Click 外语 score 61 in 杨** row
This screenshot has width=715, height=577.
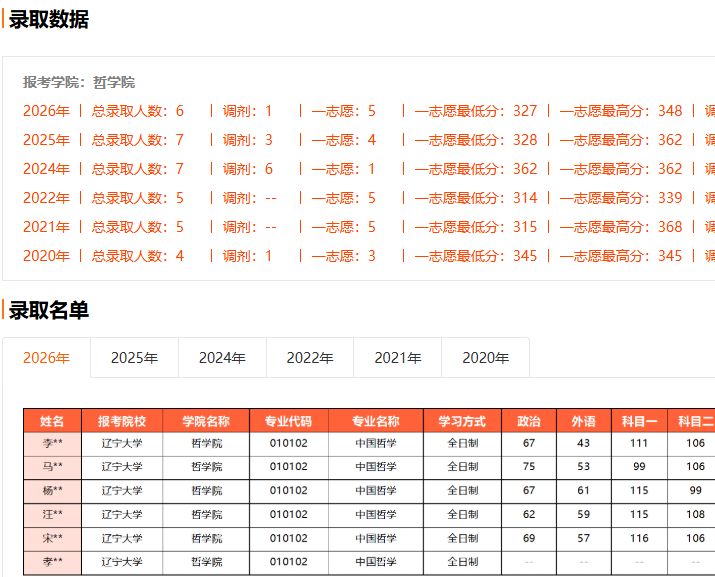(x=584, y=491)
